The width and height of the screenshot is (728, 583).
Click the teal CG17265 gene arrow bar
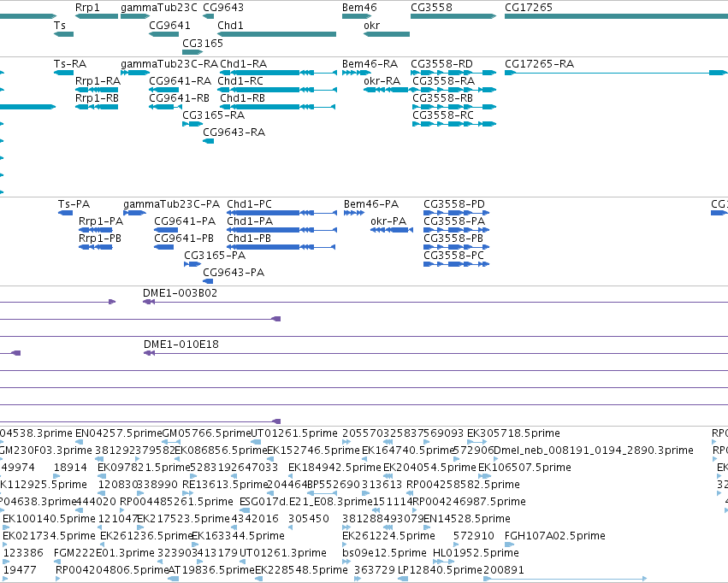[616, 16]
